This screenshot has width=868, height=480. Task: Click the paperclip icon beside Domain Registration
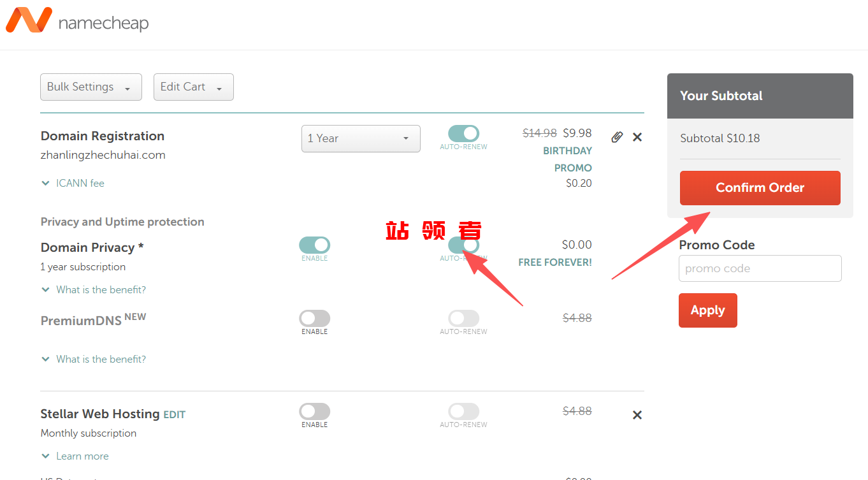click(x=616, y=137)
